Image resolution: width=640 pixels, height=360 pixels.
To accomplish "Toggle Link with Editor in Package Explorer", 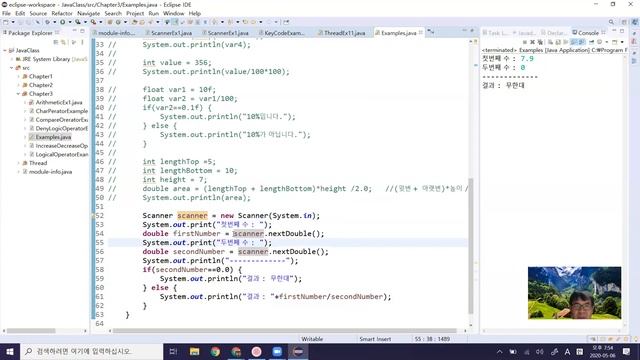I will [x=64, y=42].
